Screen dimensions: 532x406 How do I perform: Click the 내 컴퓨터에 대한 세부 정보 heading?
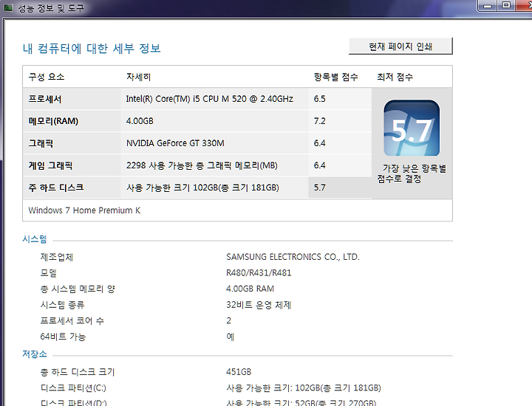pyautogui.click(x=92, y=49)
